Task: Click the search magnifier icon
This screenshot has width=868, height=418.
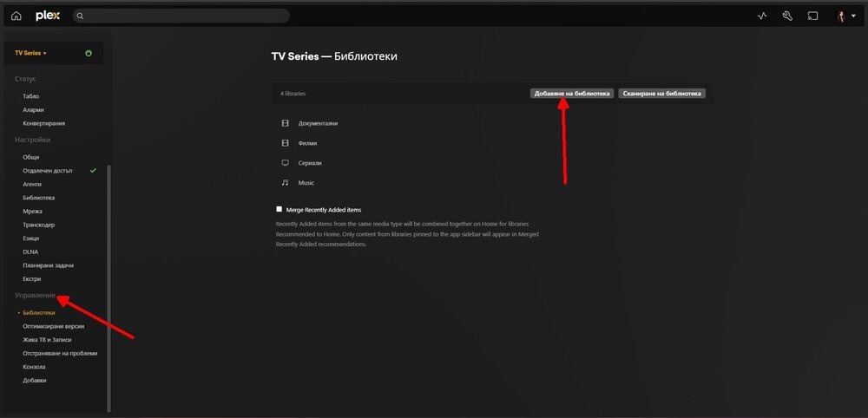Action: click(80, 16)
